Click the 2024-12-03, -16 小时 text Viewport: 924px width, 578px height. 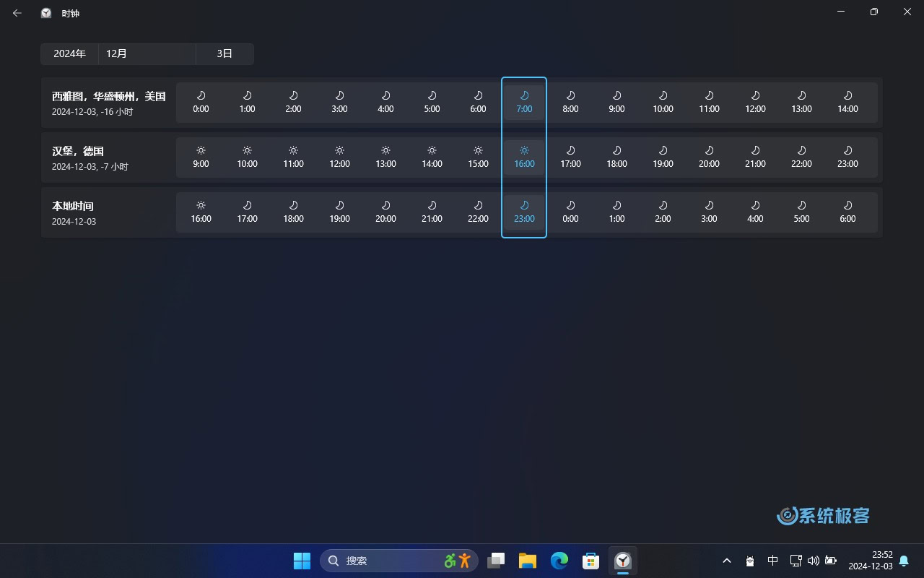[92, 112]
